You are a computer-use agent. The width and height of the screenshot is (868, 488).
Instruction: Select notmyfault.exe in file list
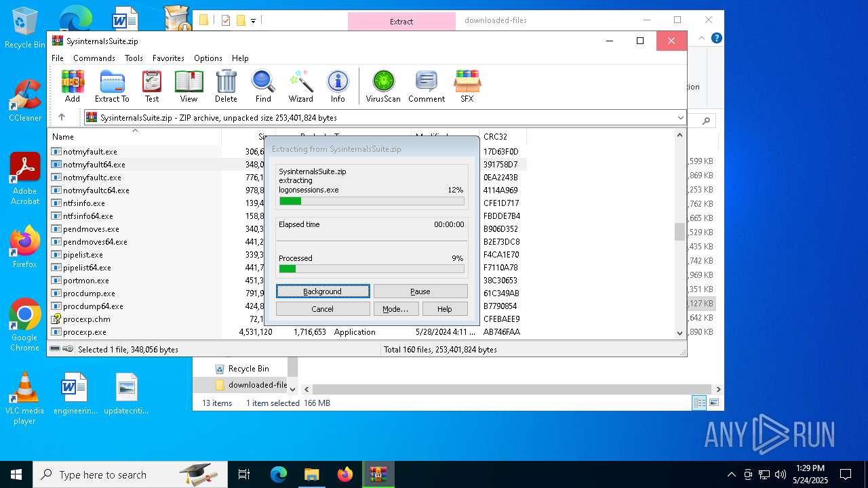[90, 152]
